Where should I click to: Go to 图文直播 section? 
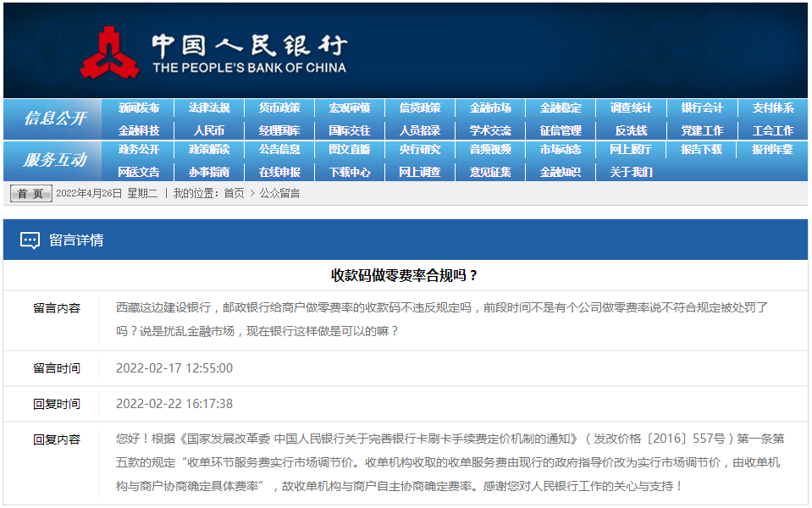(350, 149)
